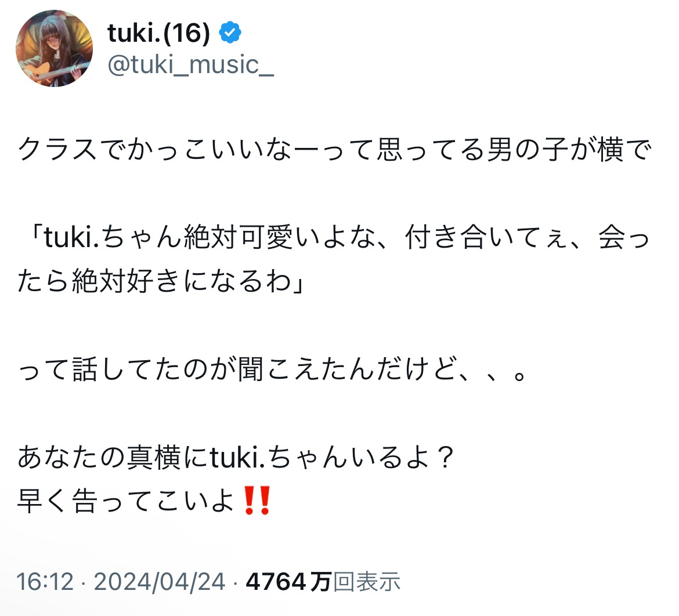The image size is (679, 616).
Task: Open the tuki. profile avatar picture
Action: [54, 48]
